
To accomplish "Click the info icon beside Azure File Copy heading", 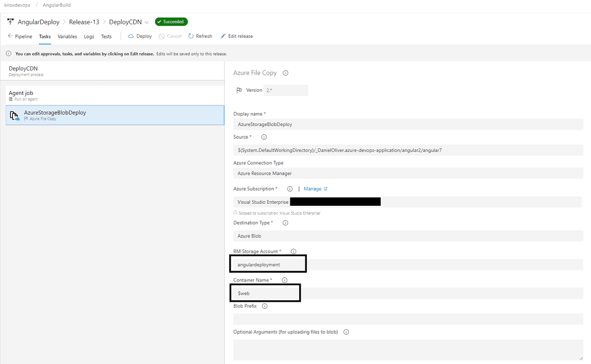I will pyautogui.click(x=285, y=73).
